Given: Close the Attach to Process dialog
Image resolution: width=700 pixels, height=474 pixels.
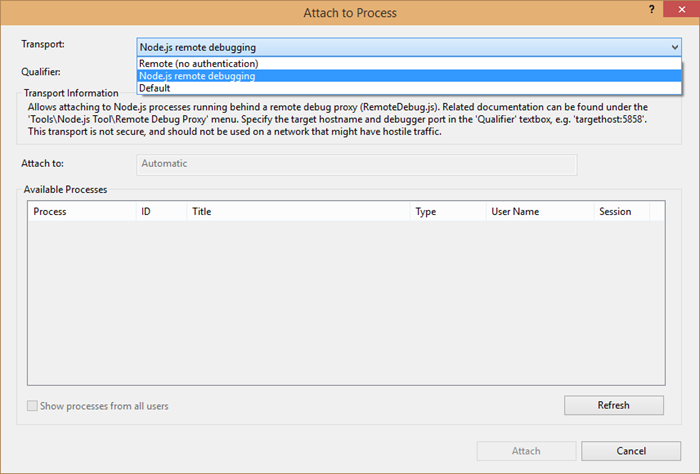Looking at the screenshot, I should point(676,12).
